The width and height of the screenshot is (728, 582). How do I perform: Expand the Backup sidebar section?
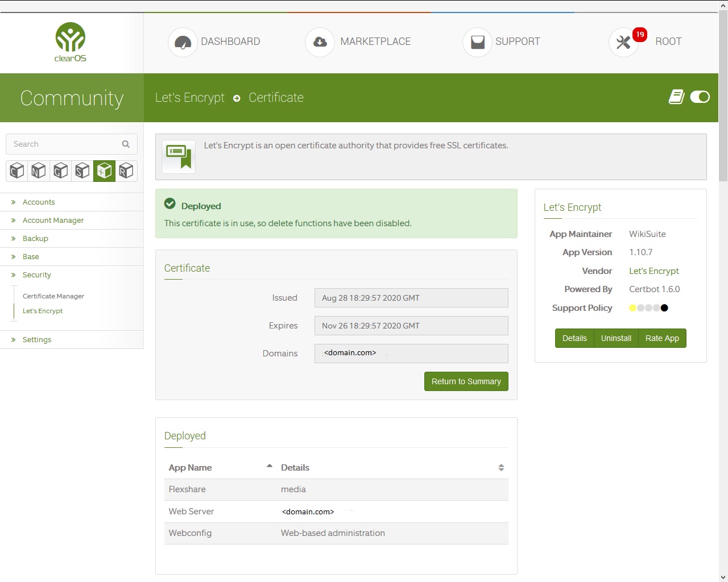click(35, 239)
